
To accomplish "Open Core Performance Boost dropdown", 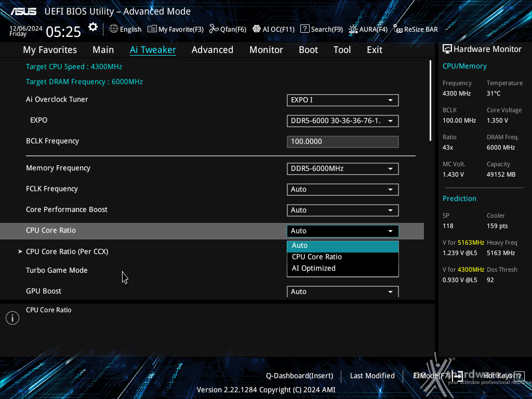I will [343, 210].
